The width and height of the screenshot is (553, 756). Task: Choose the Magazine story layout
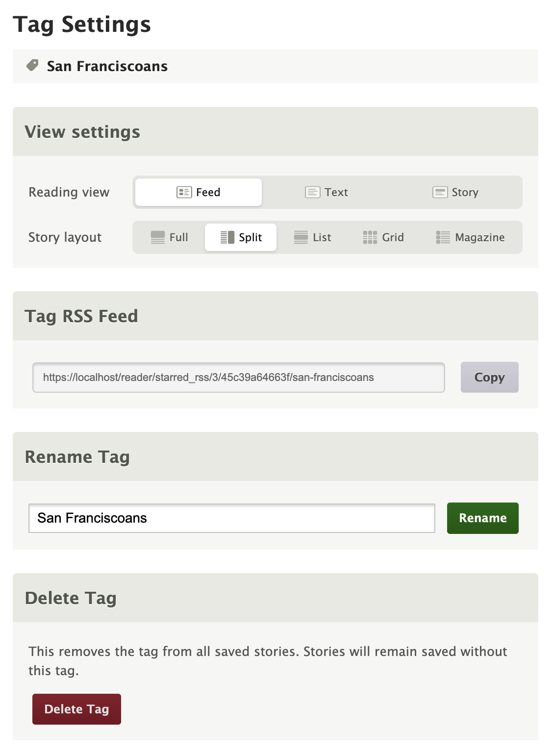tap(470, 237)
